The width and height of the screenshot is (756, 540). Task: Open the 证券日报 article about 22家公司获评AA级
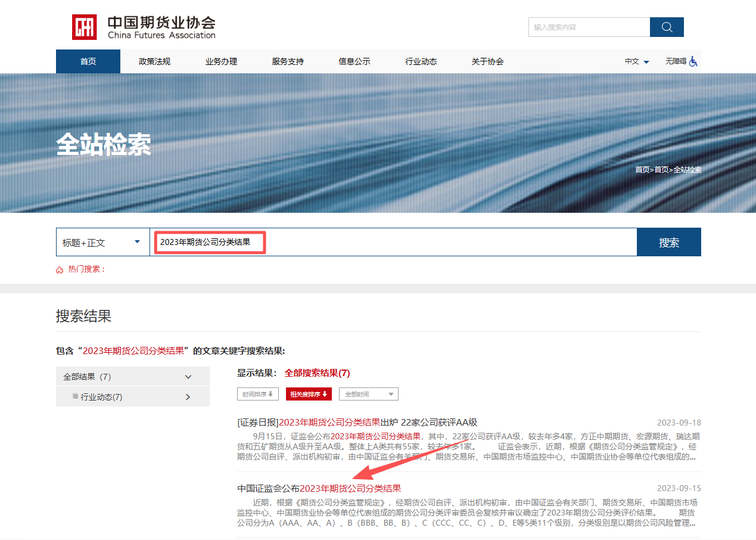tap(357, 423)
